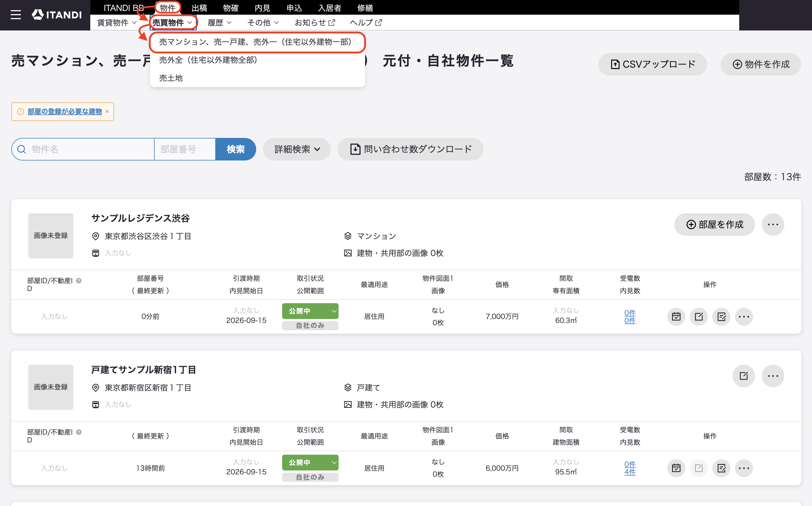The height and width of the screenshot is (506, 812).
Task: Open more options in 6,000万円 row
Action: pyautogui.click(x=744, y=468)
